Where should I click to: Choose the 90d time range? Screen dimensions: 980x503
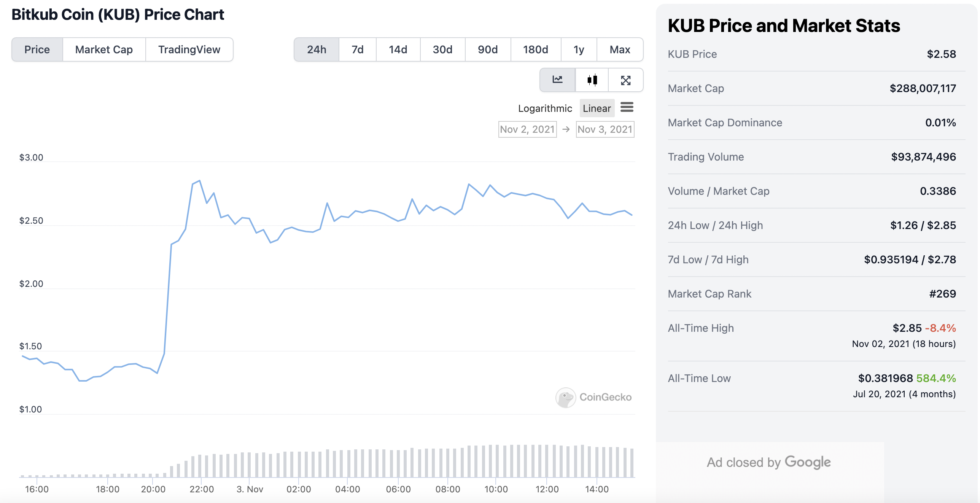coord(488,49)
